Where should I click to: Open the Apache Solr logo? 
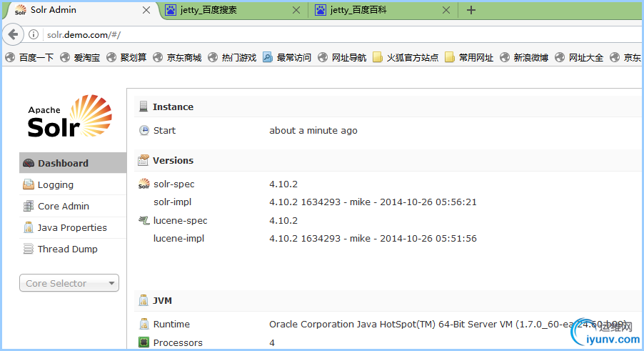pyautogui.click(x=69, y=117)
